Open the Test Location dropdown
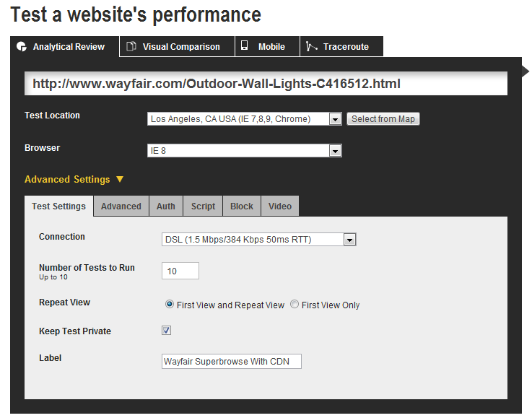The width and height of the screenshot is (532, 418). (x=244, y=119)
